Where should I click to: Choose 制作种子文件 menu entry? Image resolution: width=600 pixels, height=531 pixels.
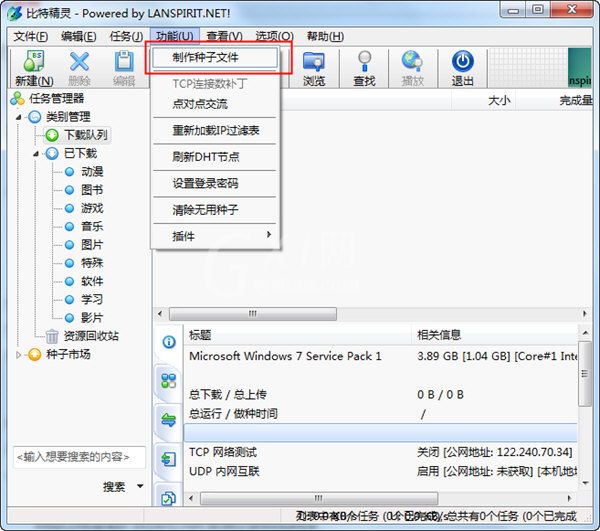click(215, 57)
